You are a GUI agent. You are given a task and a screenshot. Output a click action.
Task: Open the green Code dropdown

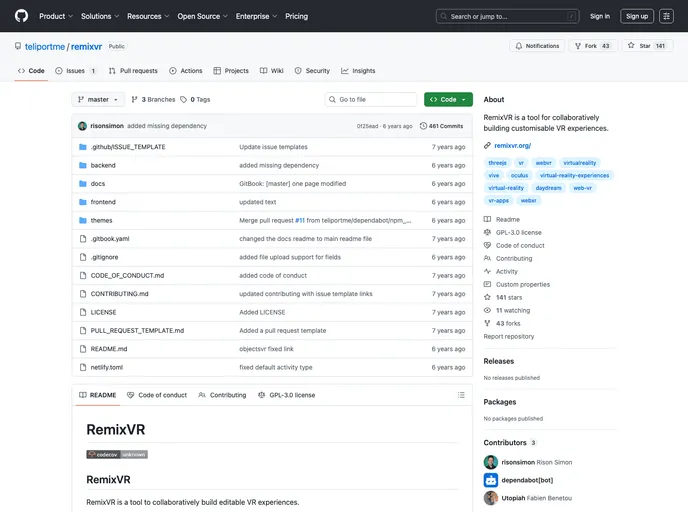(x=448, y=100)
